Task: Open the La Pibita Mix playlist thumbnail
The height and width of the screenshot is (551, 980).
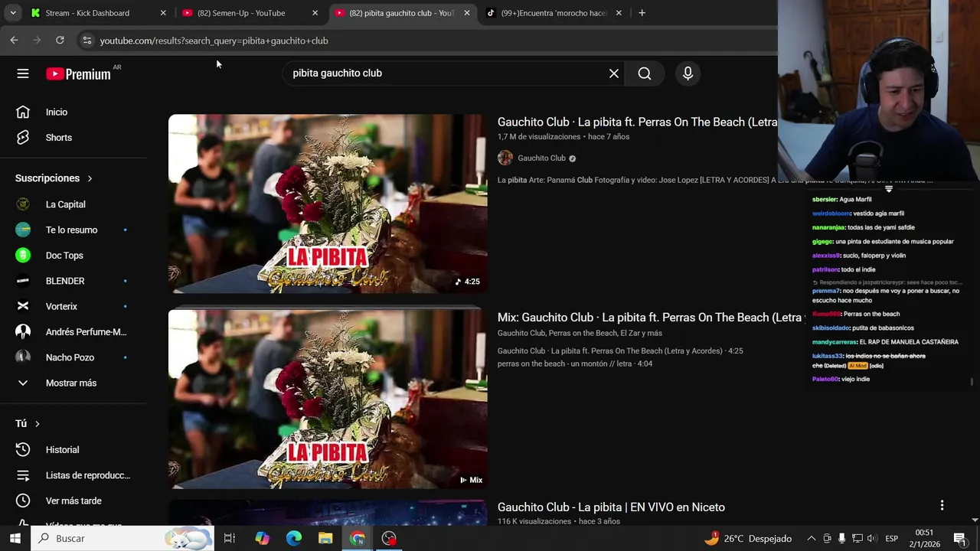Action: pos(328,399)
